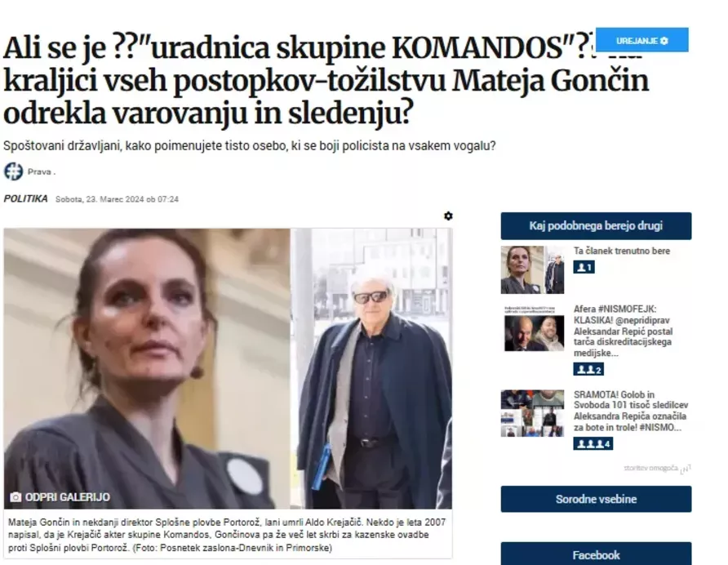This screenshot has width=728, height=565.
Task: Click the Ta članek trenutno bere thumbnail
Action: [x=533, y=270]
